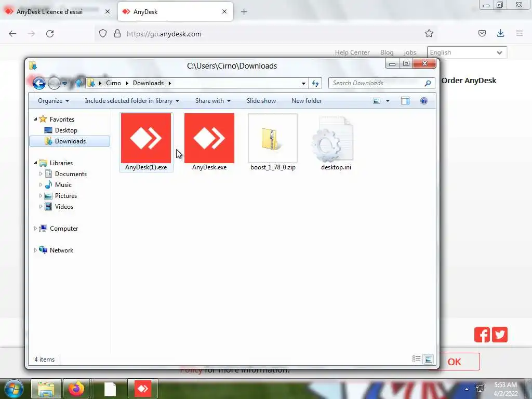532x399 pixels.
Task: Reload the page in Firefox
Action: click(x=50, y=34)
